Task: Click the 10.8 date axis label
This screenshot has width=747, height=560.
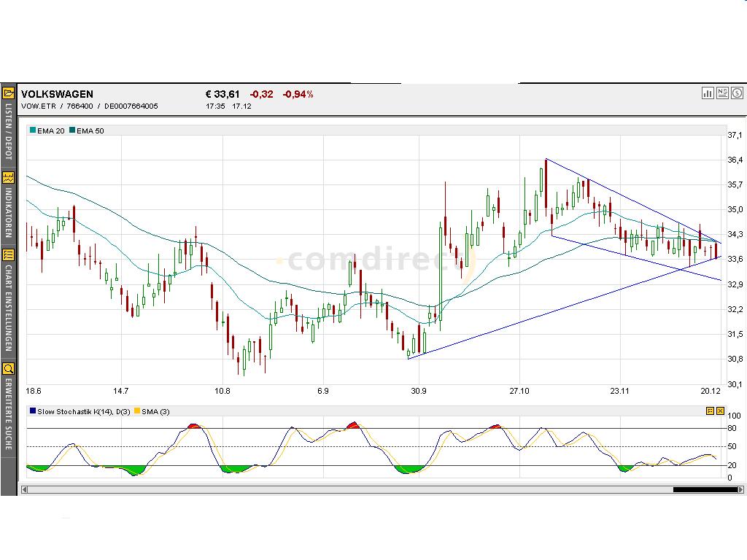Action: (x=222, y=391)
